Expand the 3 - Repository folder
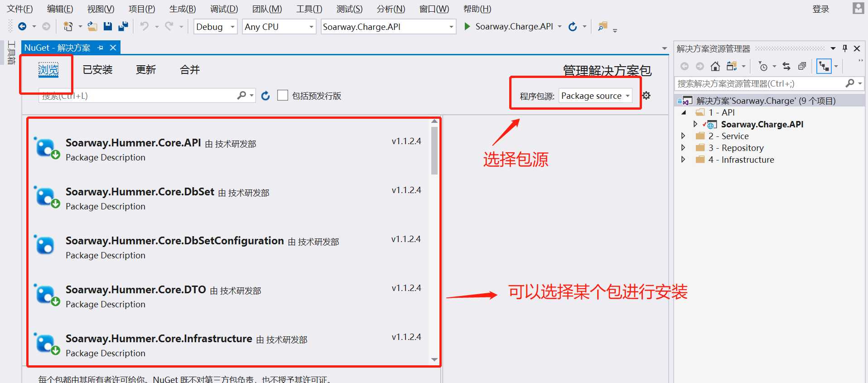 point(683,147)
